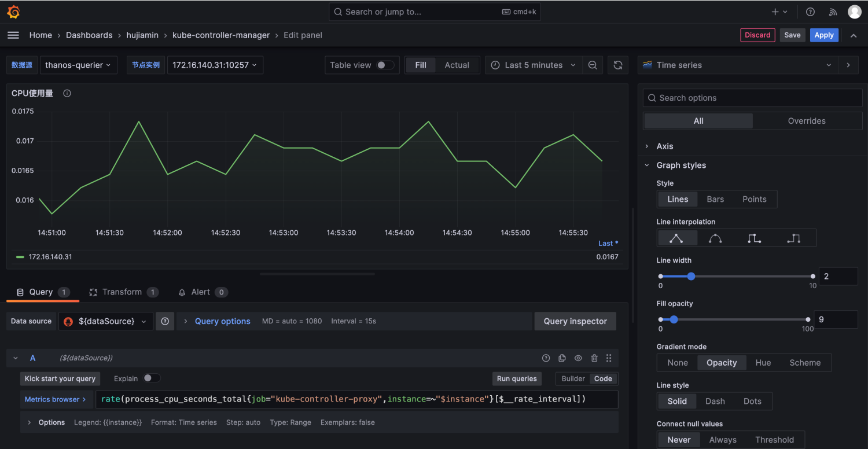Switch to the Overrides tab
This screenshot has width=868, height=449.
(x=807, y=121)
